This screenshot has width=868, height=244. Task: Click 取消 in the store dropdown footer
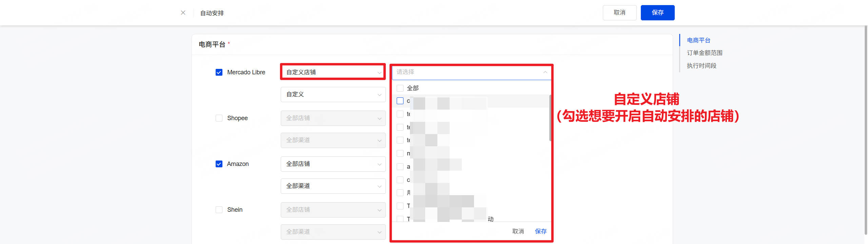518,231
